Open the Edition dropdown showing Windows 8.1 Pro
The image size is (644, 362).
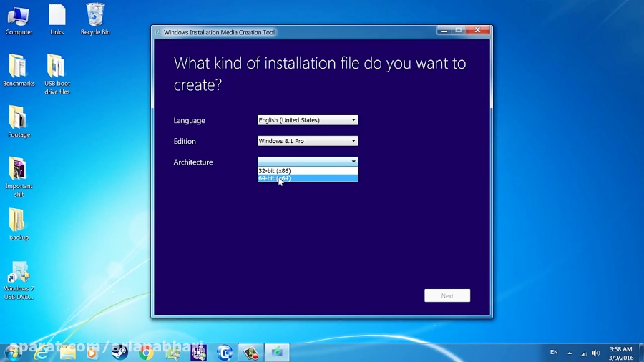click(x=308, y=141)
